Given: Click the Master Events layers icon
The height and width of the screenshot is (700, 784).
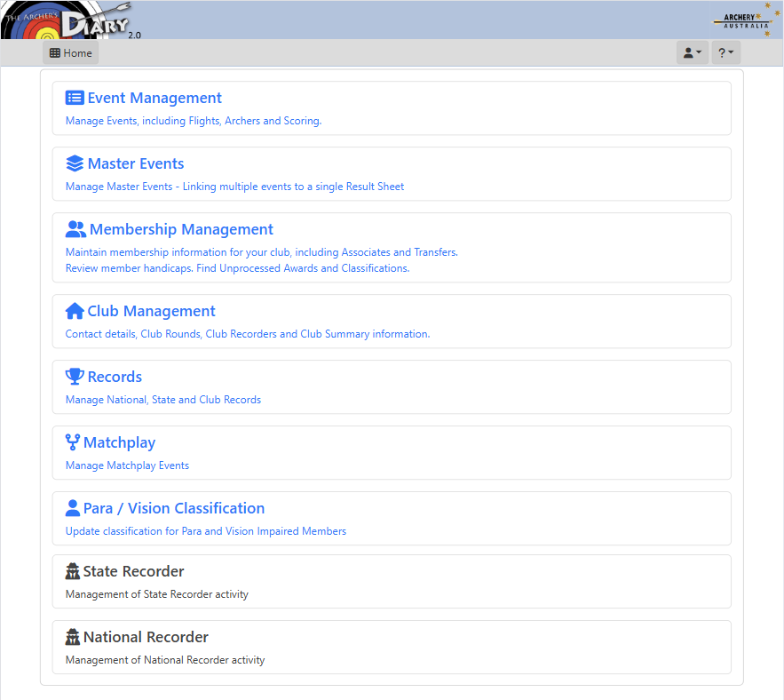Looking at the screenshot, I should point(75,163).
